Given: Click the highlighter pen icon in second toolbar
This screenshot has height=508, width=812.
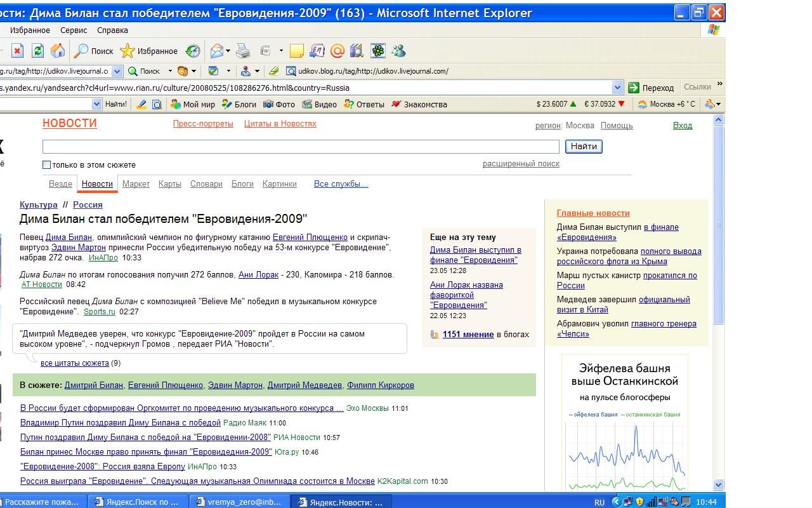Looking at the screenshot, I should 273,71.
